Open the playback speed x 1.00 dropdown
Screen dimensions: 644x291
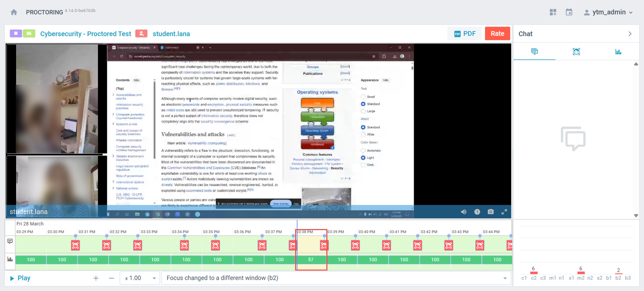click(x=140, y=278)
